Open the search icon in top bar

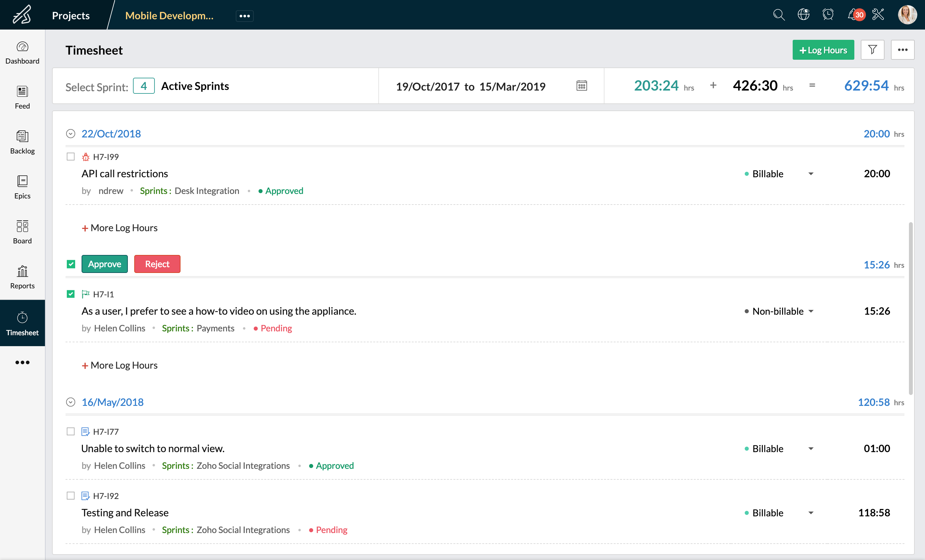coord(779,15)
